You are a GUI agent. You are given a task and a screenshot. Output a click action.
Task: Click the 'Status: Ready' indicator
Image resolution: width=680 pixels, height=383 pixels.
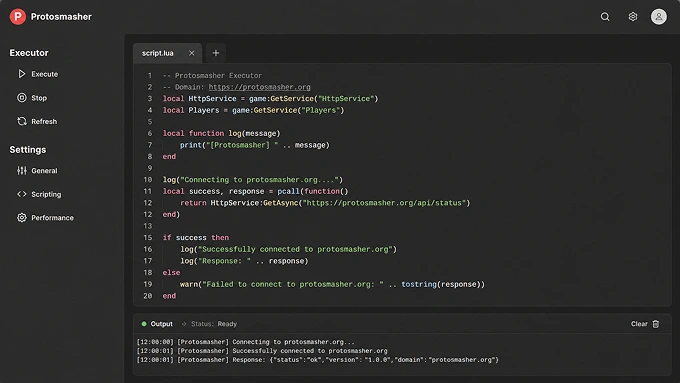[x=214, y=324]
